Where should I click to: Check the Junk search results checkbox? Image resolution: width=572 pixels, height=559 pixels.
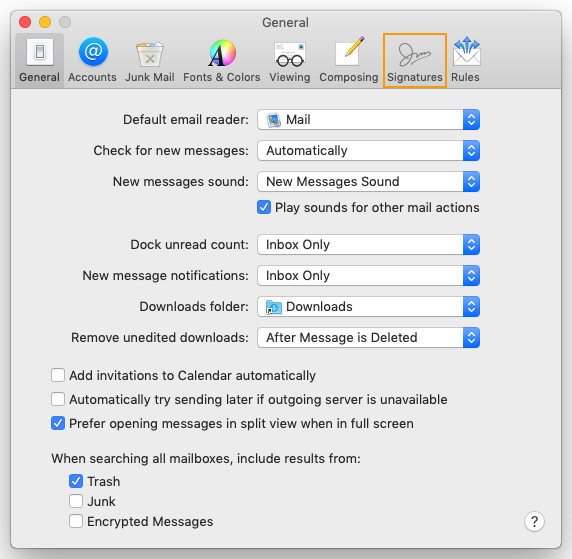coord(76,501)
